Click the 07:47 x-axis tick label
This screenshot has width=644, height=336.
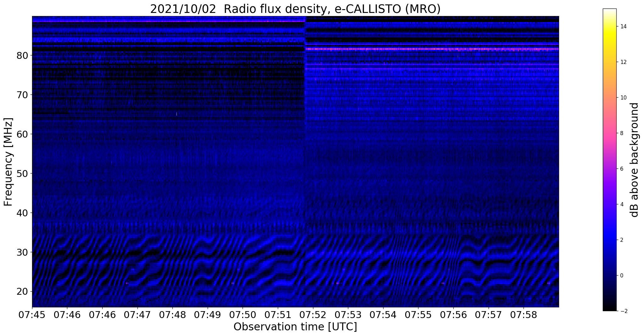pyautogui.click(x=137, y=315)
